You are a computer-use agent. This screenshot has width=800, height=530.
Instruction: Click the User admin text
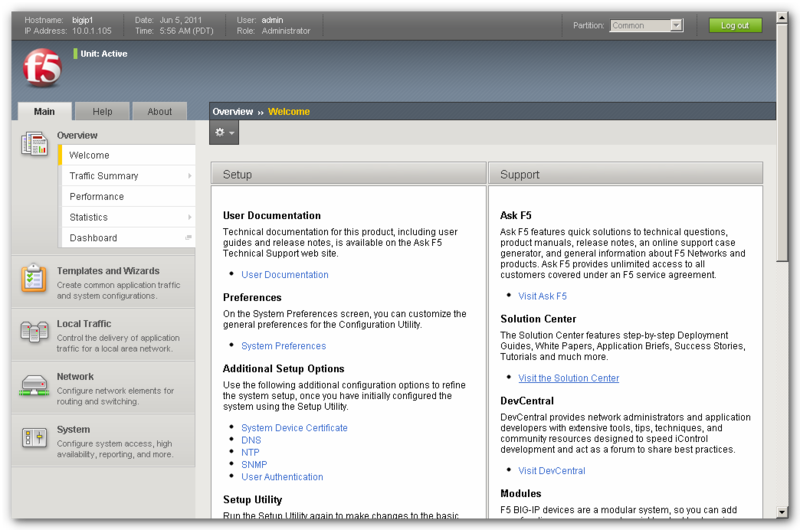tap(272, 20)
